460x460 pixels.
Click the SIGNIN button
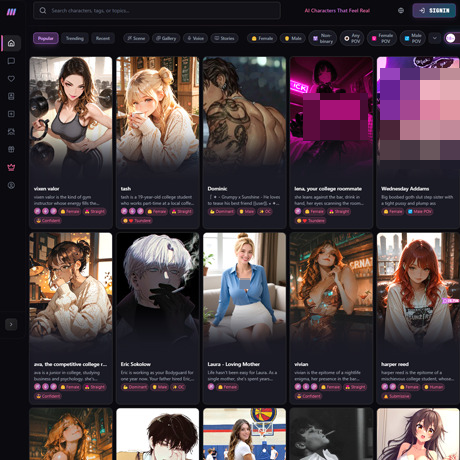coord(434,11)
